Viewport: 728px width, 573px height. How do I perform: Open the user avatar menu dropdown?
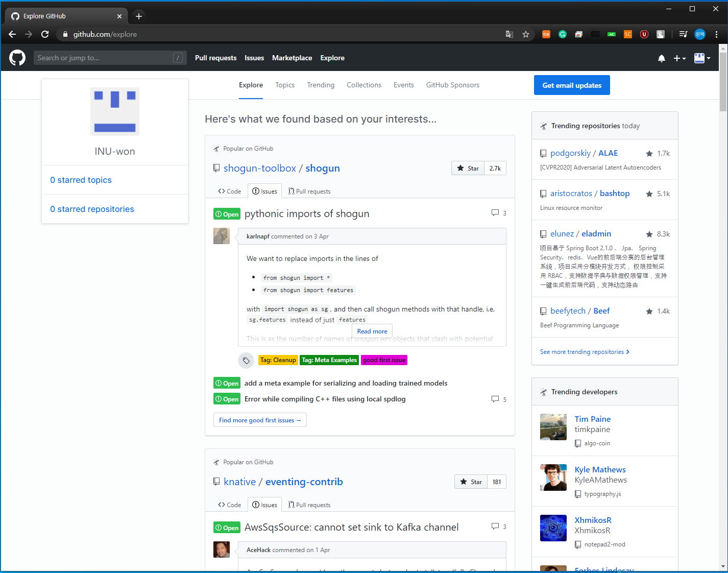[702, 58]
